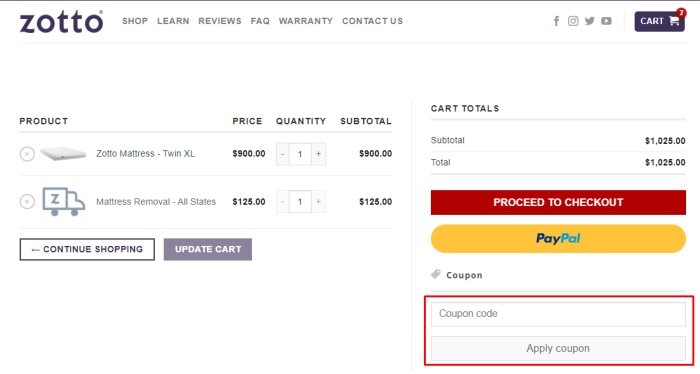Remove Zotto Mattress Twin XL from cart
Screen dimensions: 700x374
(x=27, y=154)
